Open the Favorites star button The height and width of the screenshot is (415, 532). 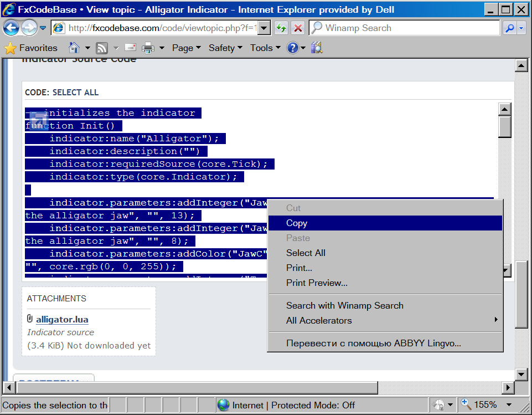tap(31, 48)
